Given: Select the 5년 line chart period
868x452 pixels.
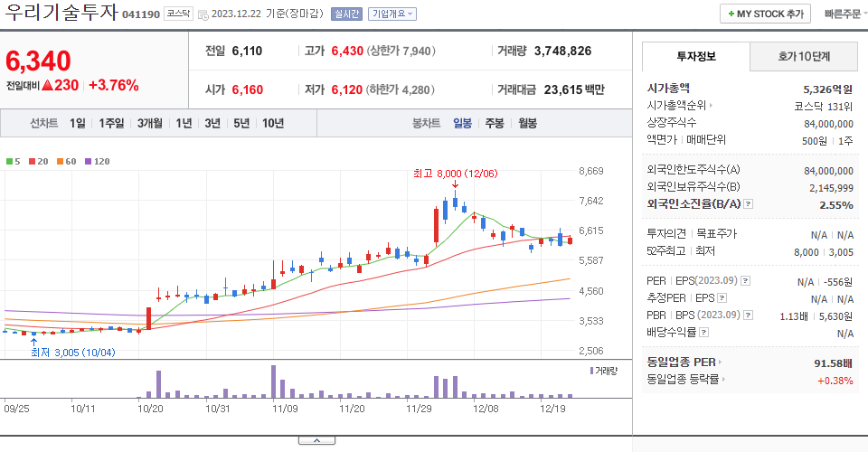Looking at the screenshot, I should click(241, 123).
